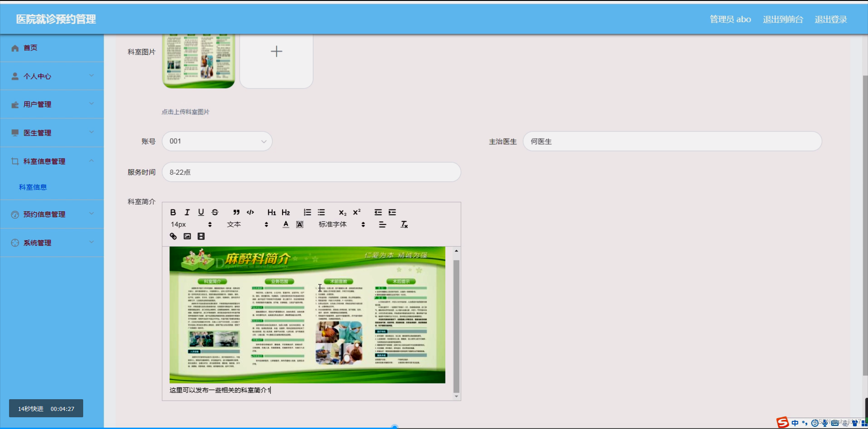Apply italic styling to text
This screenshot has width=868, height=429.
point(187,212)
